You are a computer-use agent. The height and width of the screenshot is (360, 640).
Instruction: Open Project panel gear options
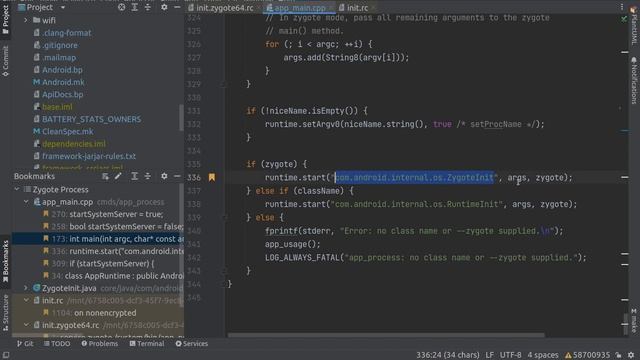[164, 7]
